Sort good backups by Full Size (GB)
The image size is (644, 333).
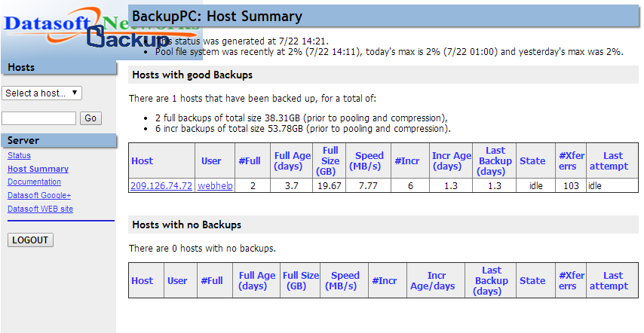pyautogui.click(x=330, y=160)
